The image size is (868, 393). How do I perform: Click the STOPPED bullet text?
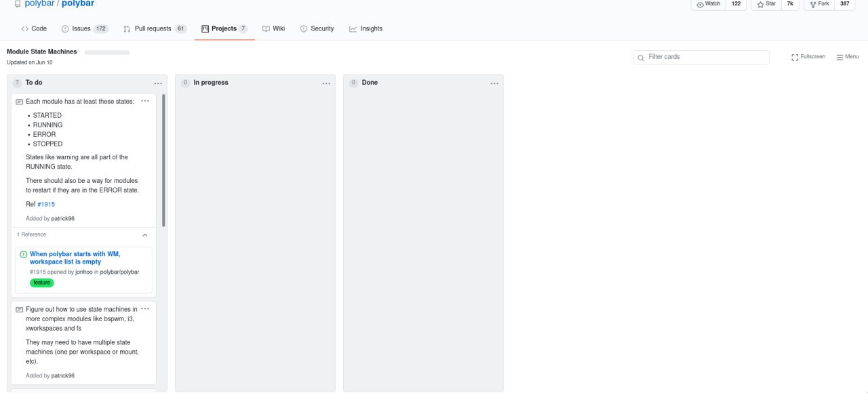(x=47, y=144)
